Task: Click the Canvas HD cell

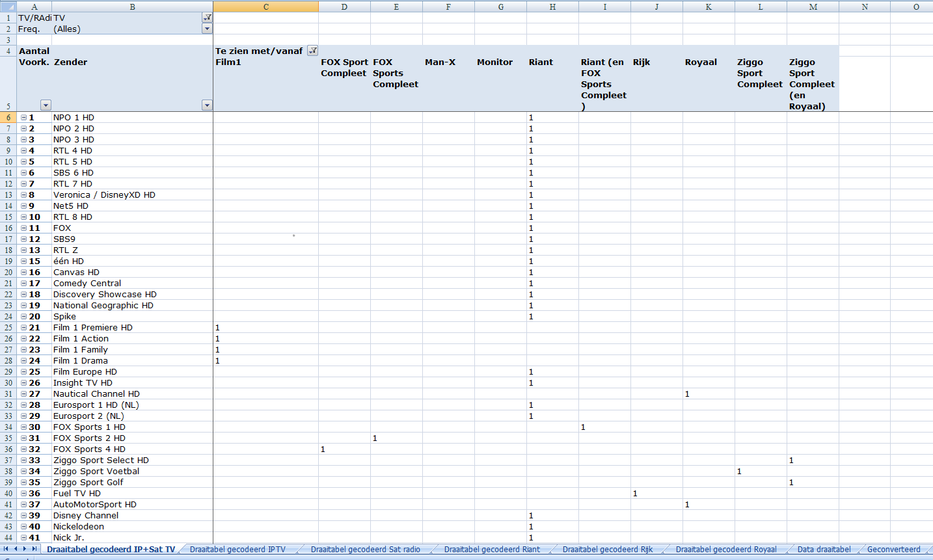Action: coord(132,273)
